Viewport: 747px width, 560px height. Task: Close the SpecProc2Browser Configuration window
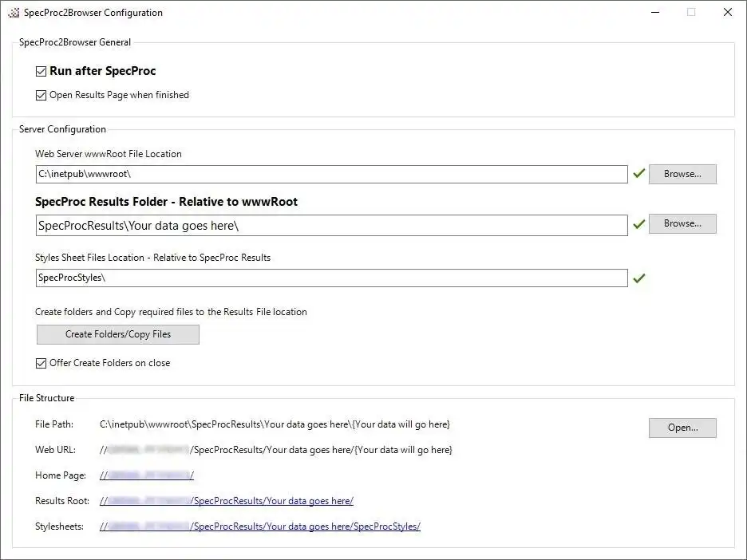728,13
